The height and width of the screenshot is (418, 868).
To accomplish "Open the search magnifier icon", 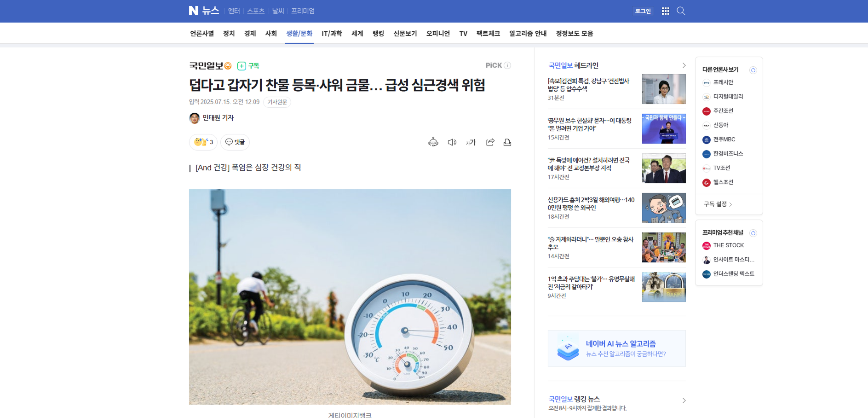I will coord(681,11).
